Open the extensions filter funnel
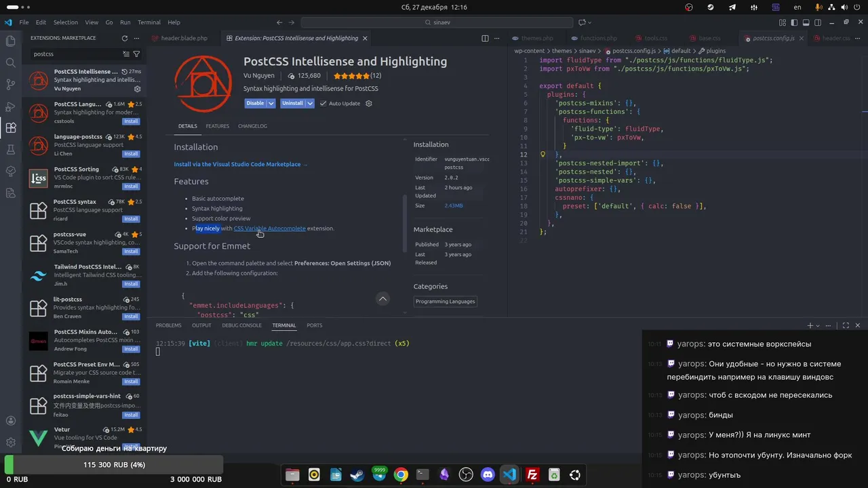 pos(136,54)
